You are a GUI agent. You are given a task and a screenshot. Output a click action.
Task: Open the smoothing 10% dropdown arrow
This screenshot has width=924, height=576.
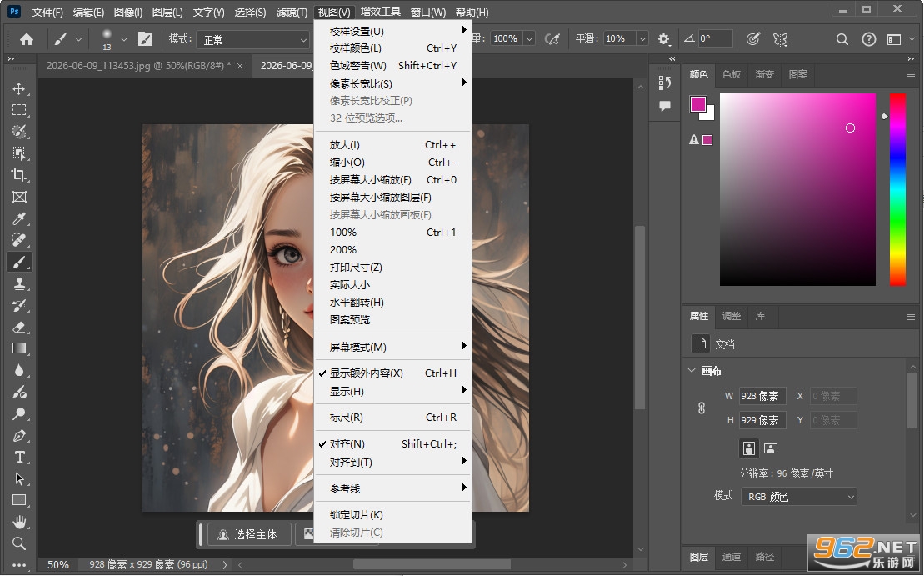[x=642, y=39]
